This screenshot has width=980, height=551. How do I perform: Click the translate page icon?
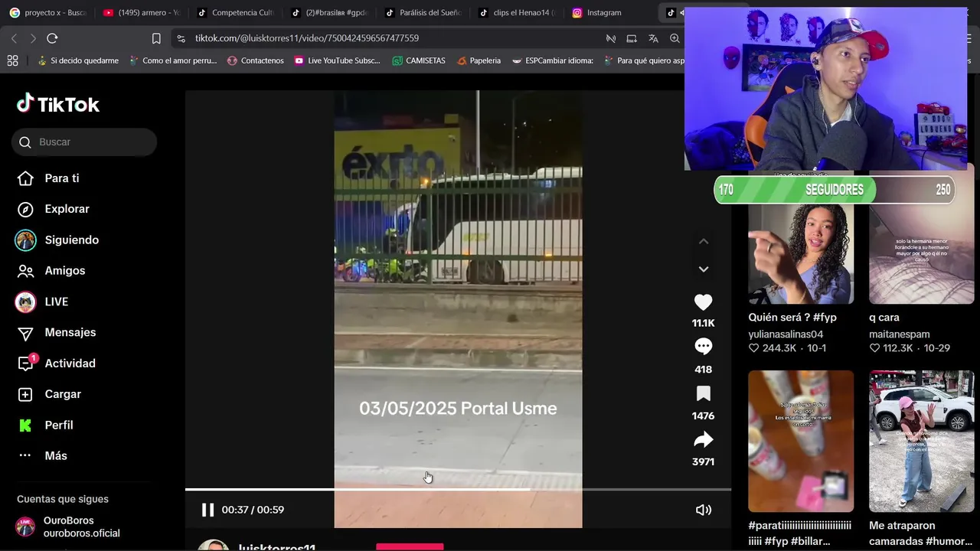[653, 38]
